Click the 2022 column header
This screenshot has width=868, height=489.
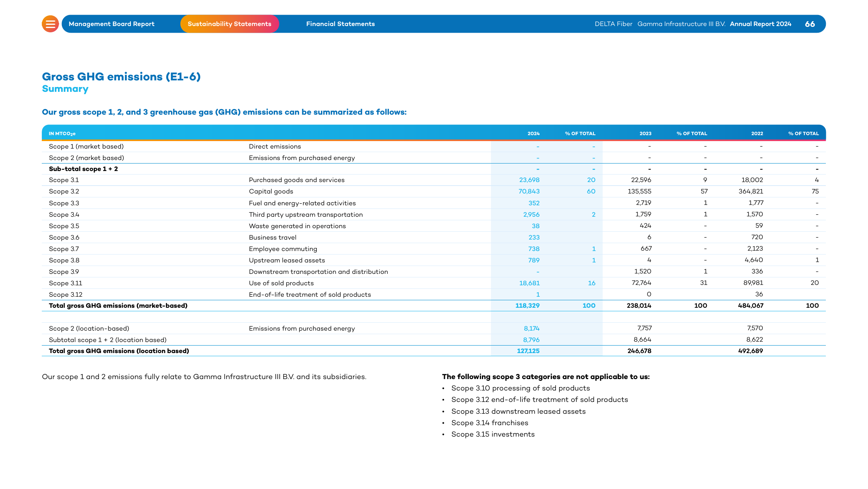click(757, 134)
